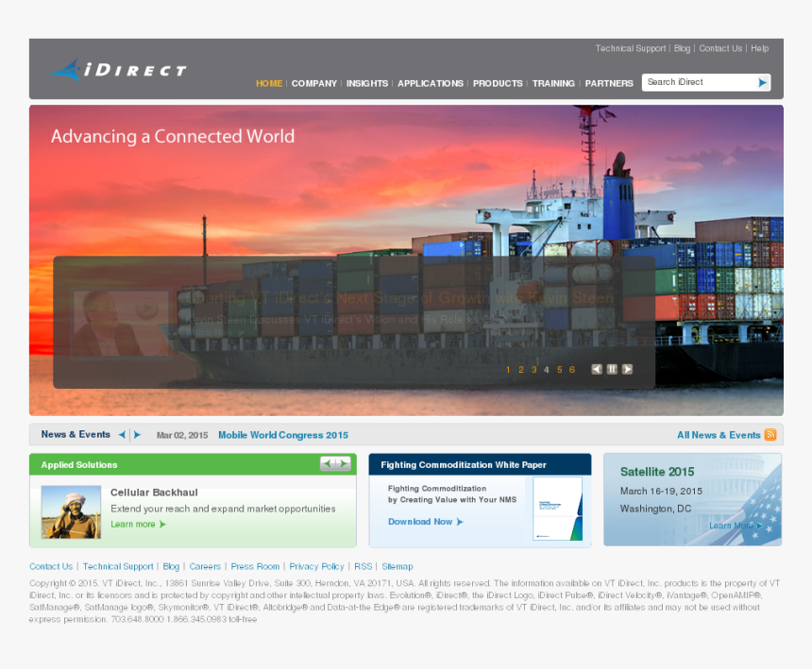View All News & Events
Screen dimensions: 812x669
[x=719, y=435]
